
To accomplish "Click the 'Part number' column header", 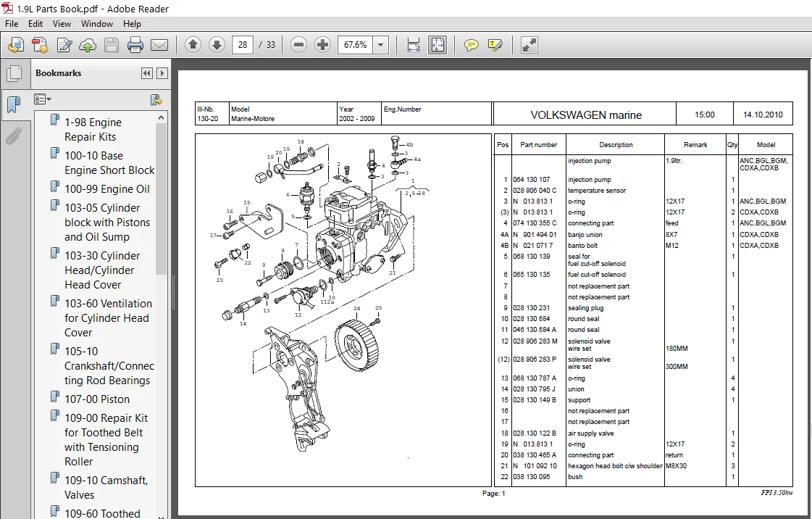I will tap(539, 145).
